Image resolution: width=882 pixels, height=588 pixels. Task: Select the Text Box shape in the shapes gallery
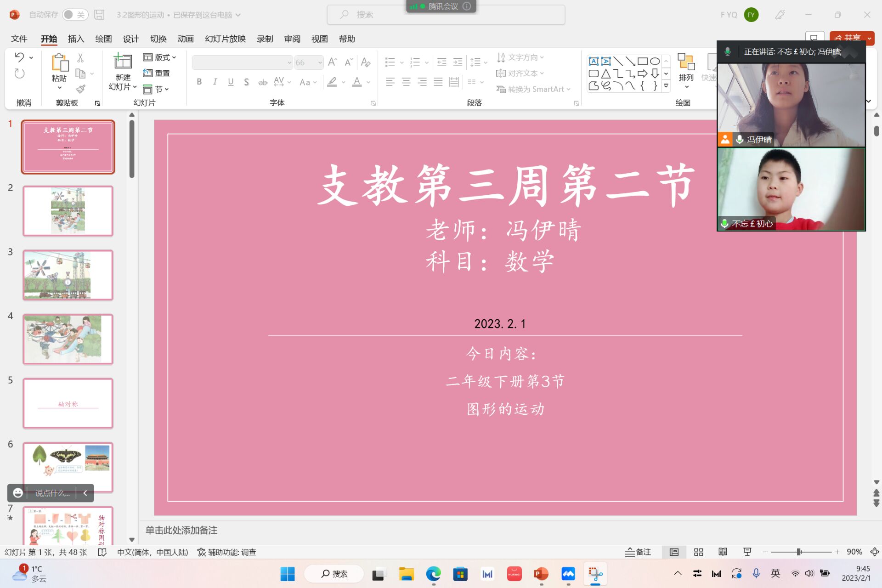click(x=594, y=61)
